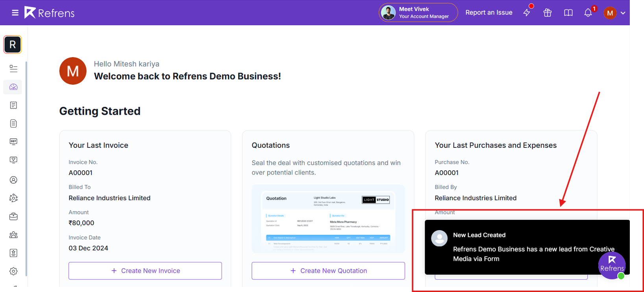Click the 03 Dec 2024 invoice date
This screenshot has width=644, height=292.
coord(88,248)
